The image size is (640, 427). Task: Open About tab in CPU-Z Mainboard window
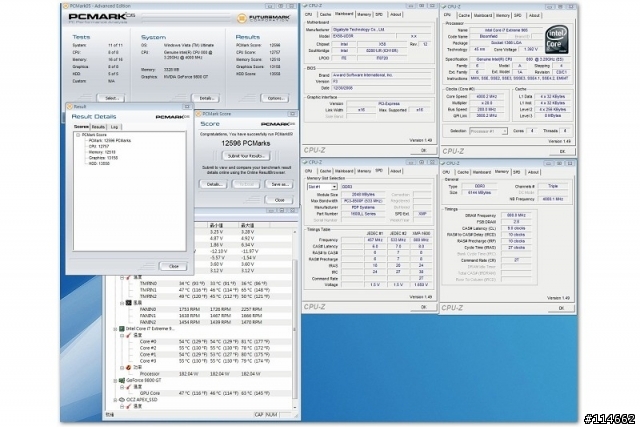[x=396, y=14]
